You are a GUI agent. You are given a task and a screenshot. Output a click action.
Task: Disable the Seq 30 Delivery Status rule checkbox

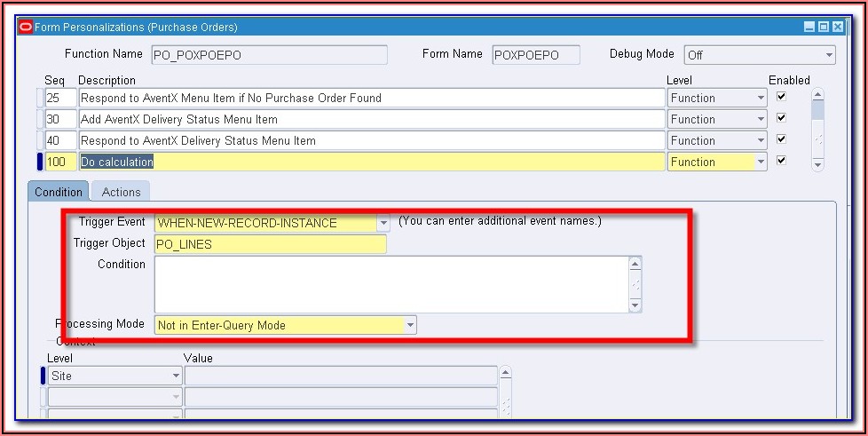[782, 118]
